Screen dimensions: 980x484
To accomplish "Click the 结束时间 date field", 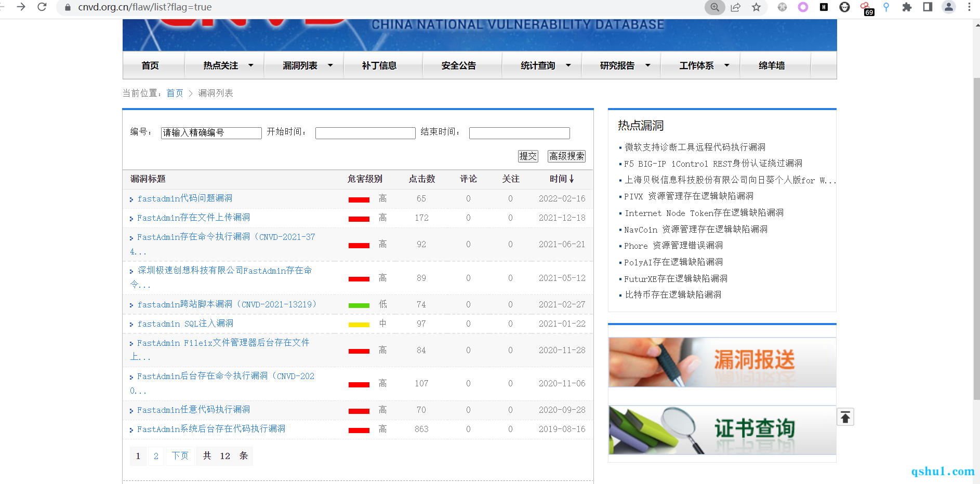I will (x=520, y=133).
